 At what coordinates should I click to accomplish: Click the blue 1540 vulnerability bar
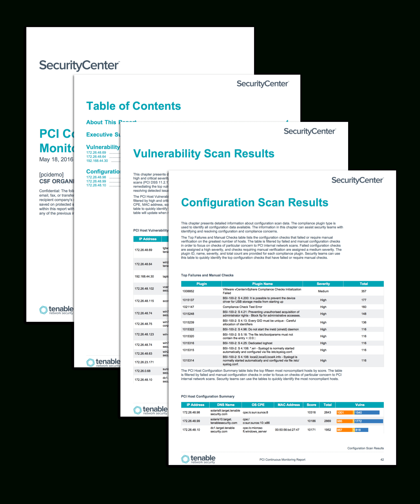[367, 413]
